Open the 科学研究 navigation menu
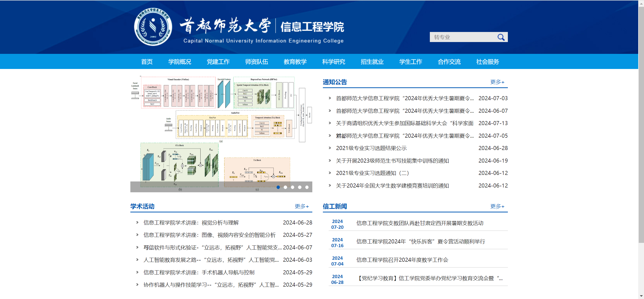 coord(333,62)
